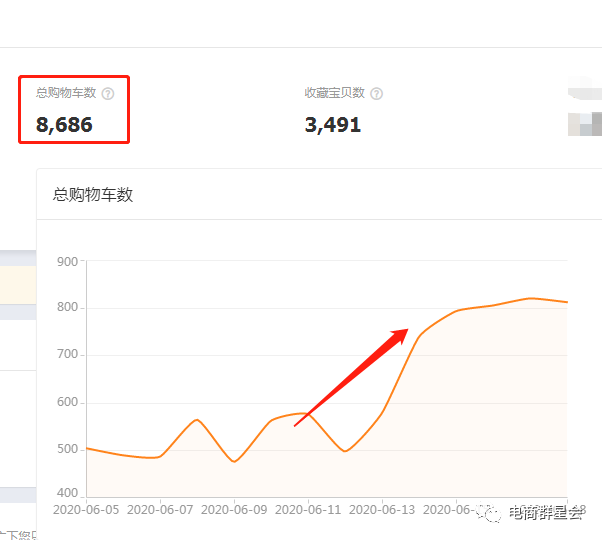The image size is (602, 540).
Task: Click the red arrow annotation head
Action: pyautogui.click(x=402, y=333)
